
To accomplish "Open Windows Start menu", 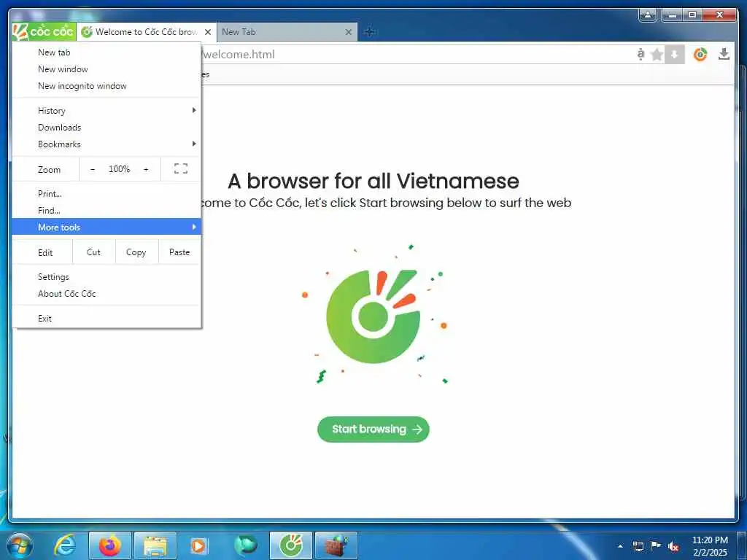I will pos(20,545).
